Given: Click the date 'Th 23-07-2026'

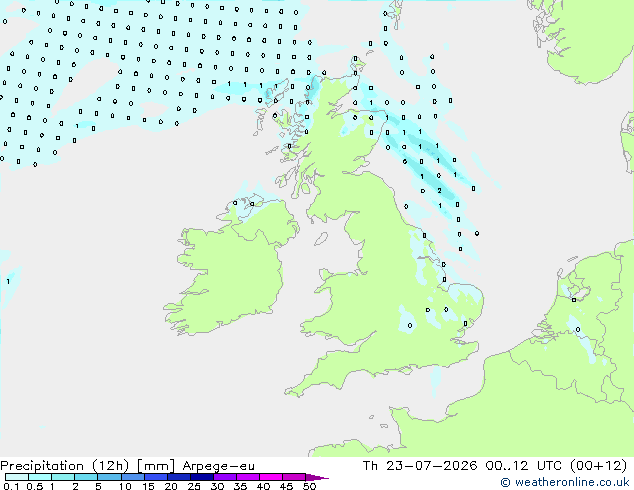Looking at the screenshot, I should point(420,466).
